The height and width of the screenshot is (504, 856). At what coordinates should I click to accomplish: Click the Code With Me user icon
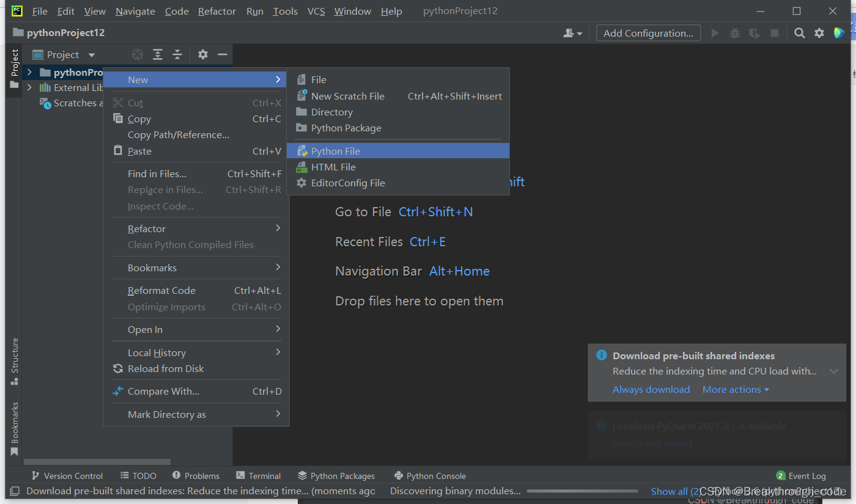573,33
